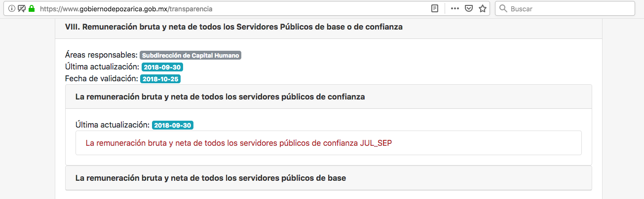
Task: Click the permissions icon beside the padlock
Action: tap(22, 9)
